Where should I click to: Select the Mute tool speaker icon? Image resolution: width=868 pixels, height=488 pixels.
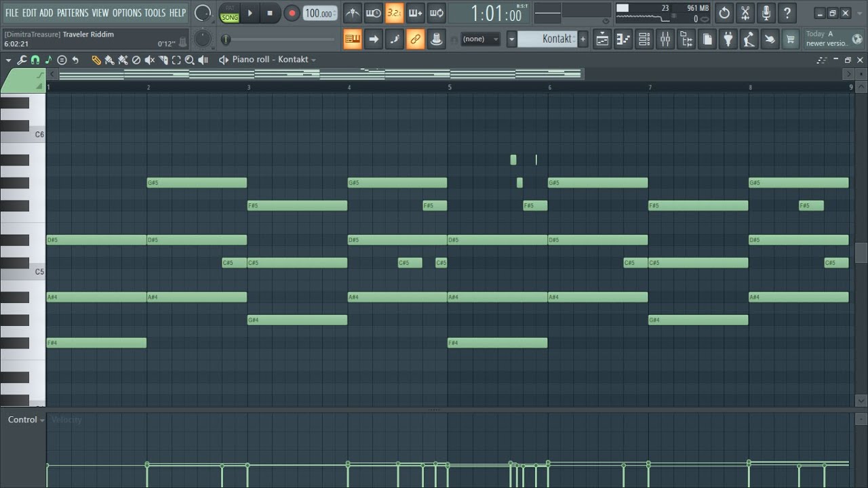(x=149, y=60)
